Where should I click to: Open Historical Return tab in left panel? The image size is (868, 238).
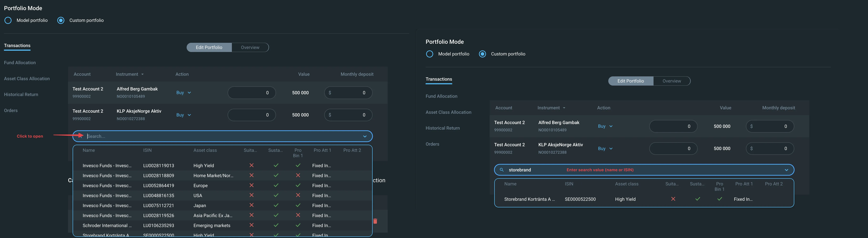coord(21,95)
